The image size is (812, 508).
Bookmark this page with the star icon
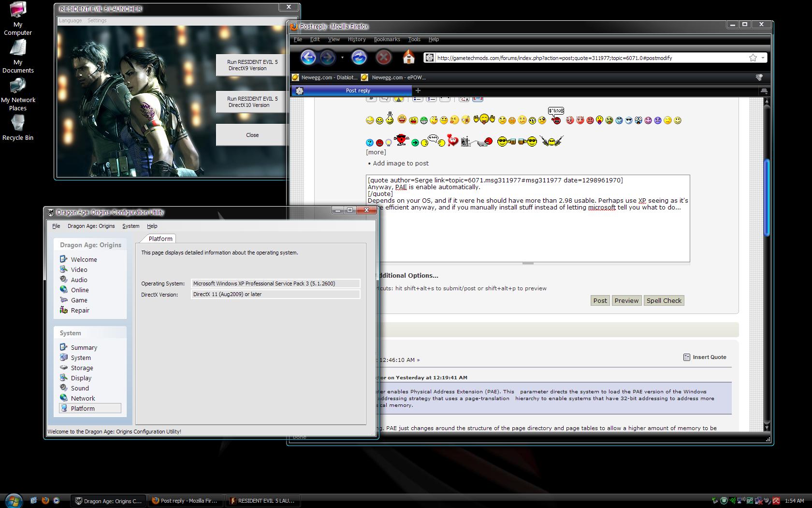coord(753,58)
